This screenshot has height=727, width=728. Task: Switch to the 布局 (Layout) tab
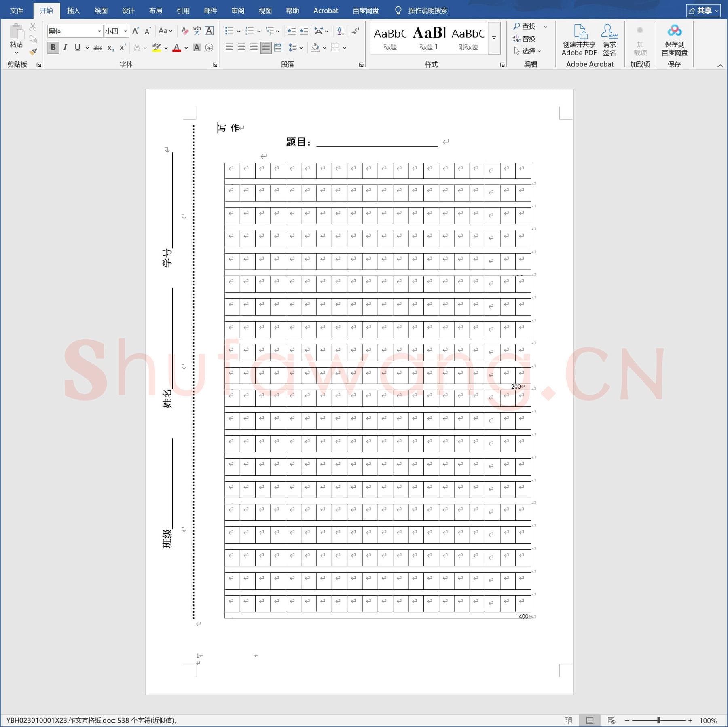click(156, 11)
